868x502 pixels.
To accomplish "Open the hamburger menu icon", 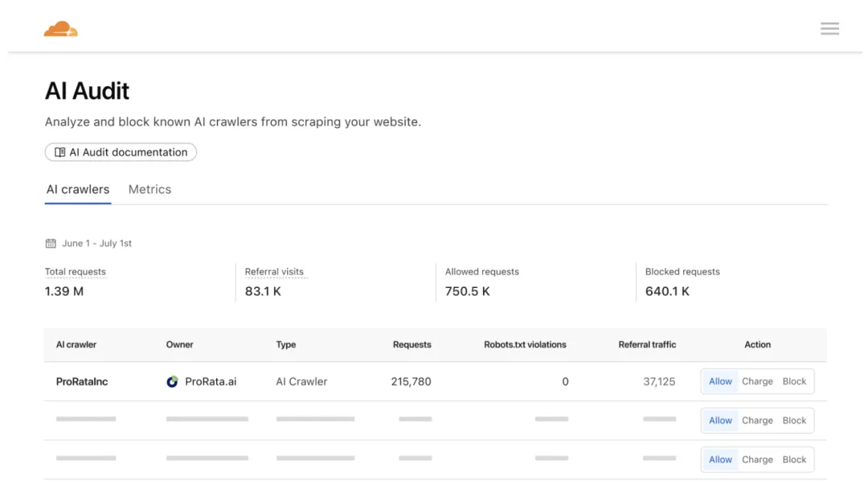I will [829, 29].
